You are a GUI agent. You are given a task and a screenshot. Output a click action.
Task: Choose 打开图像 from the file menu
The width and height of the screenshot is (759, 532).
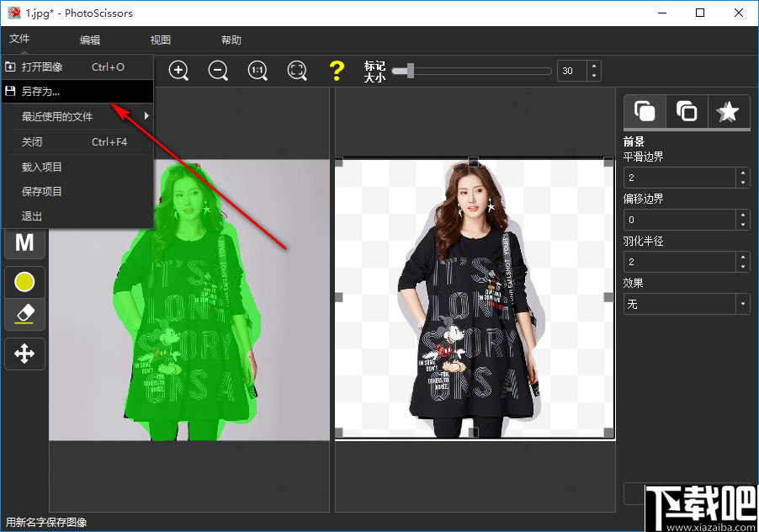(77, 66)
